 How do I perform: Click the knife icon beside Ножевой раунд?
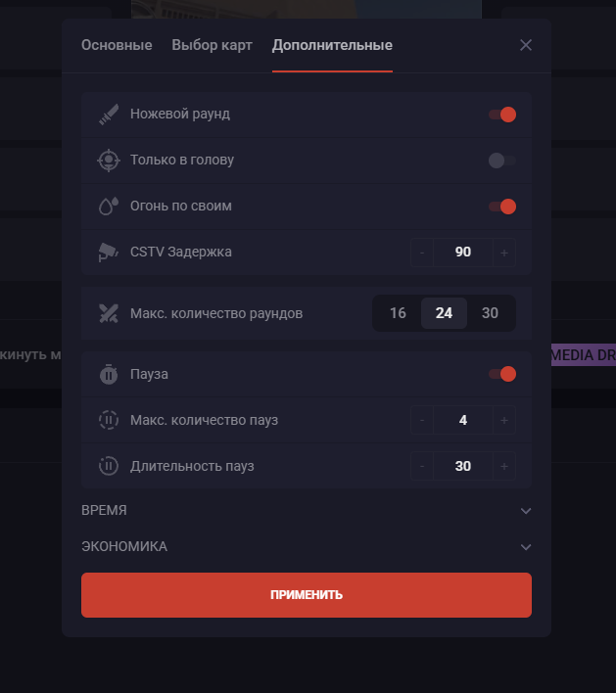(x=109, y=115)
